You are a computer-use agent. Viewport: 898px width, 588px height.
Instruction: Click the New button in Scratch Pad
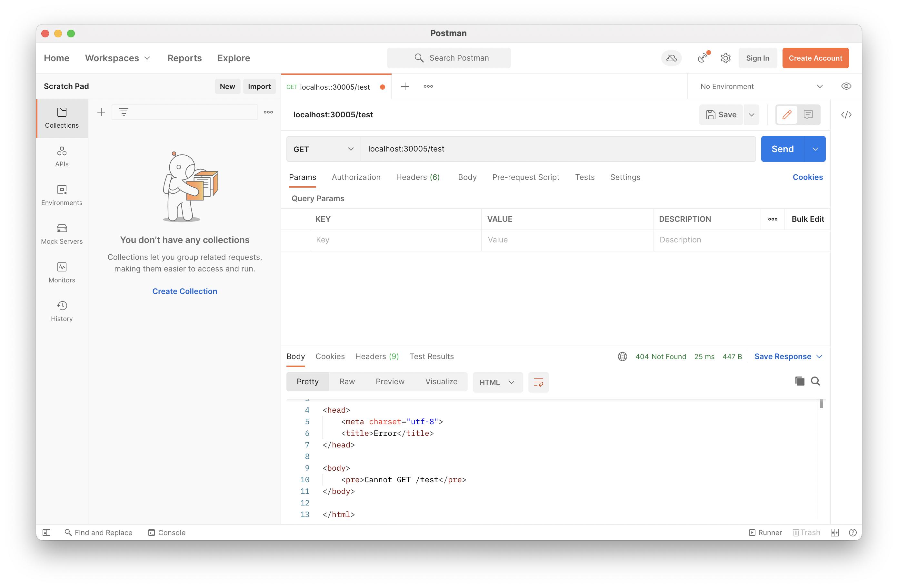(227, 86)
